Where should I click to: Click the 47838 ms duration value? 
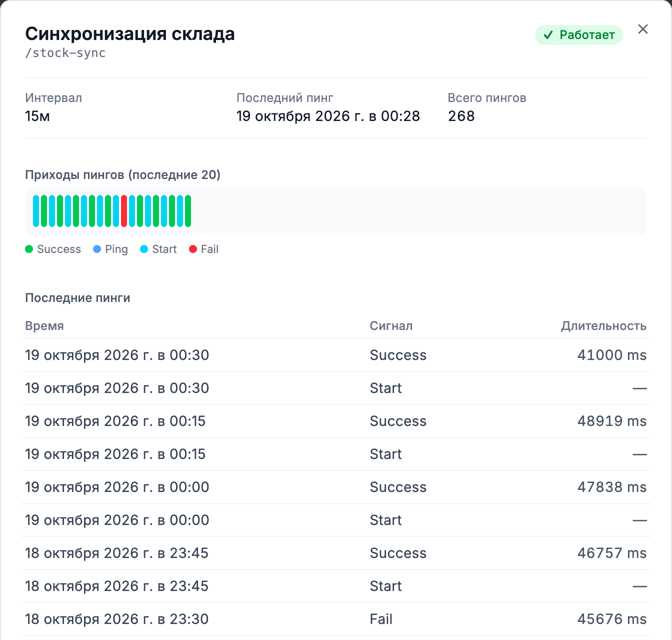tap(612, 487)
